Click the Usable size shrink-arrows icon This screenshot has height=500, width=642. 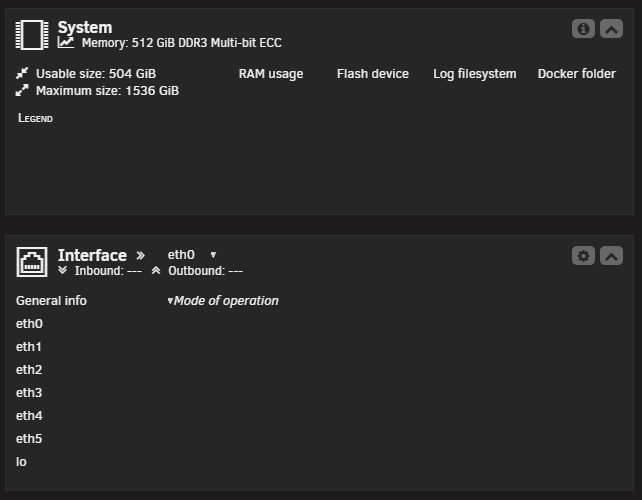(x=22, y=73)
